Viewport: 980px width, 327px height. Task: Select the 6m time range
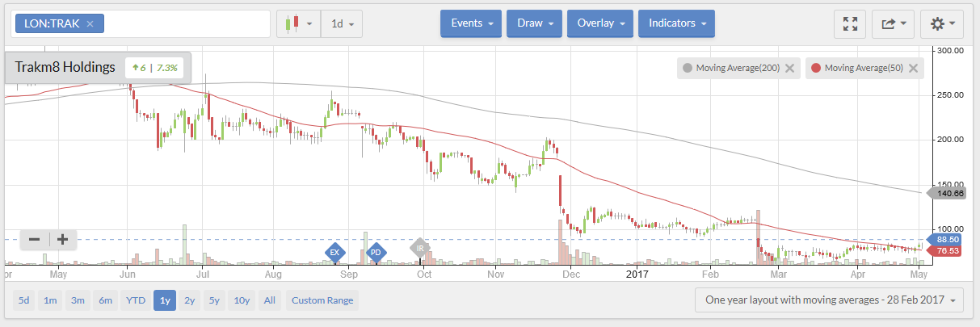105,301
